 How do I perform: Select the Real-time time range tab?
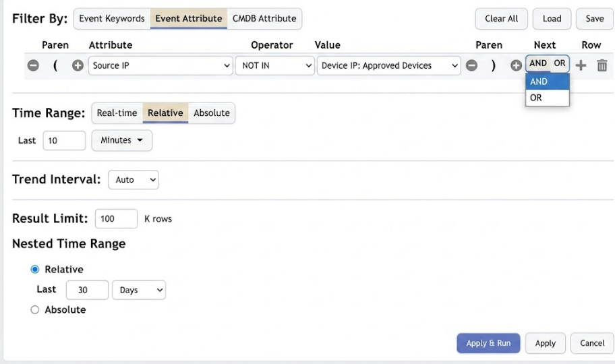click(117, 113)
